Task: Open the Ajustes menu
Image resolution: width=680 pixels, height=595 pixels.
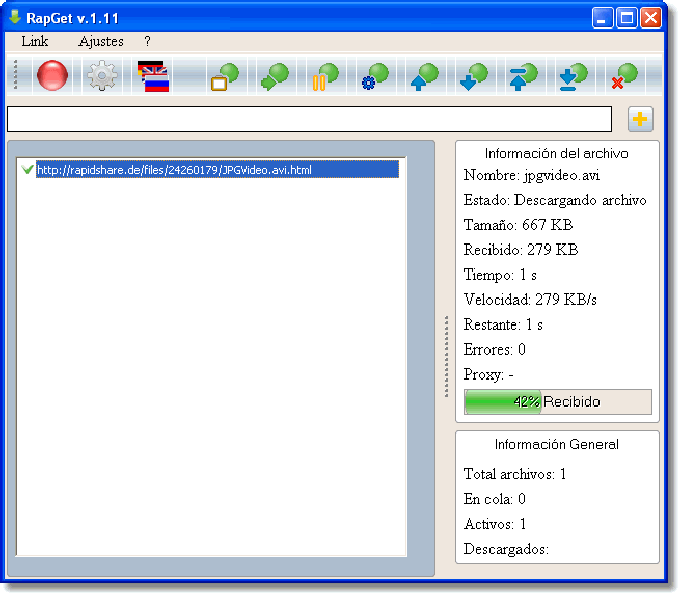Action: (x=101, y=41)
